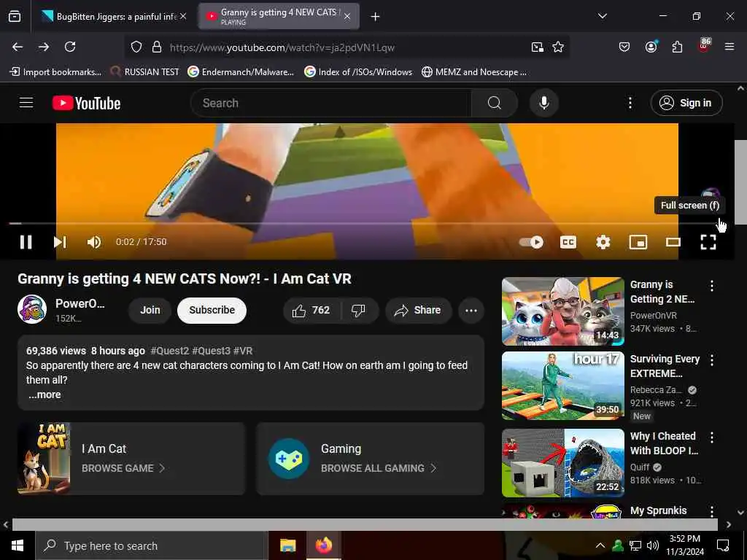Open menu for 'Why I Cheated' video
Viewport: 747px width, 560px height.
tap(712, 437)
